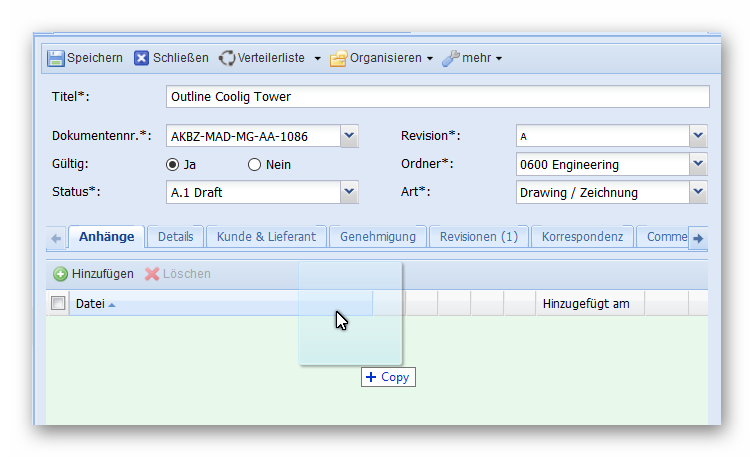Select the Nein radio button
The image size is (753, 457).
(254, 165)
